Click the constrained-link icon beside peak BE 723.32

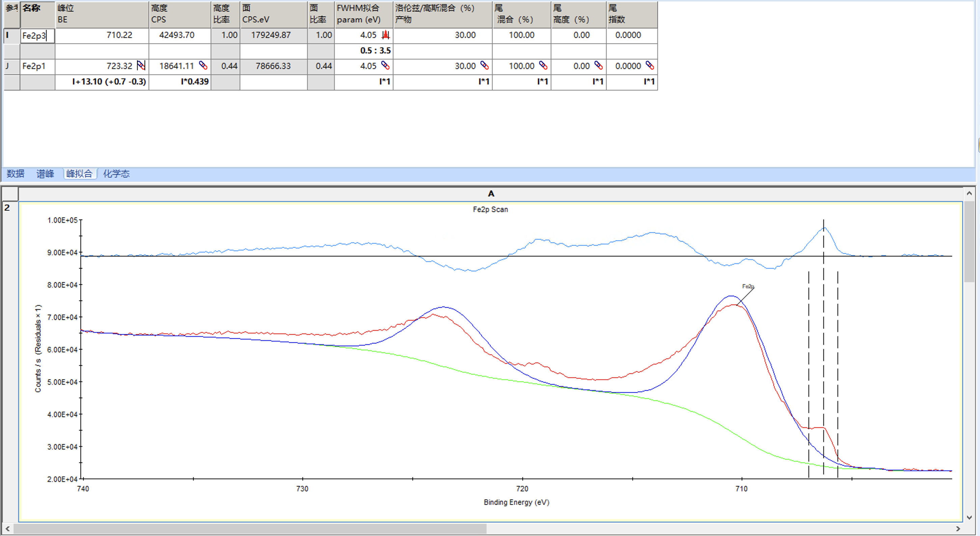[141, 66]
